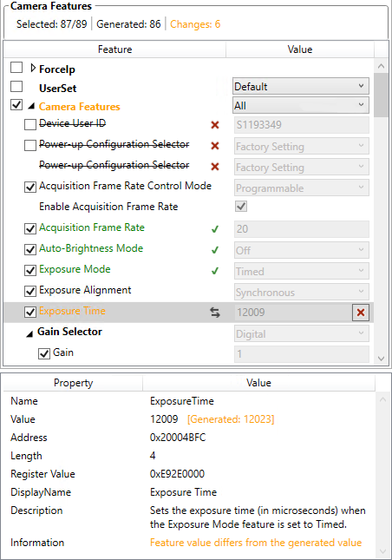This screenshot has height=560, width=392.
Task: Click scroll-down arrow of property panel
Action: coord(382,551)
